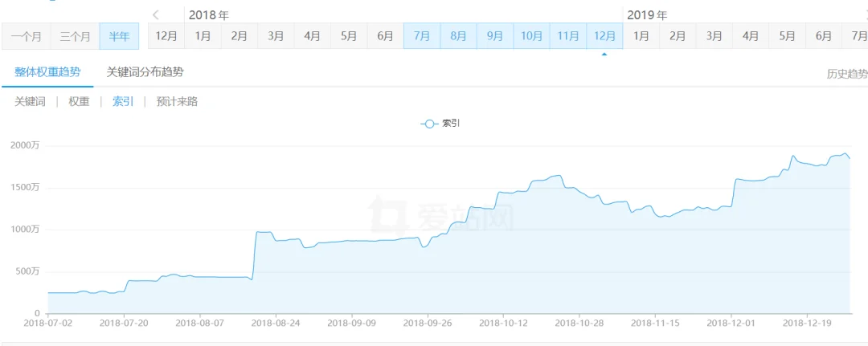Click the 2018-12-01 jump on chart line
This screenshot has height=346, width=868.
pos(734,193)
